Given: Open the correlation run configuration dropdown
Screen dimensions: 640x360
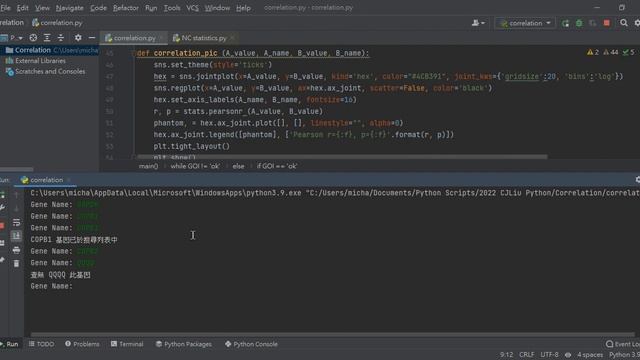Looking at the screenshot, I should click(525, 23).
